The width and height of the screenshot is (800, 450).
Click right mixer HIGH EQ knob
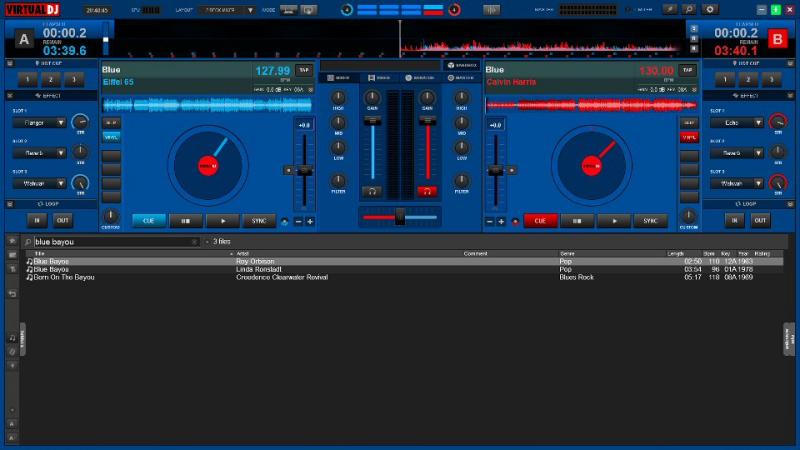pos(462,97)
